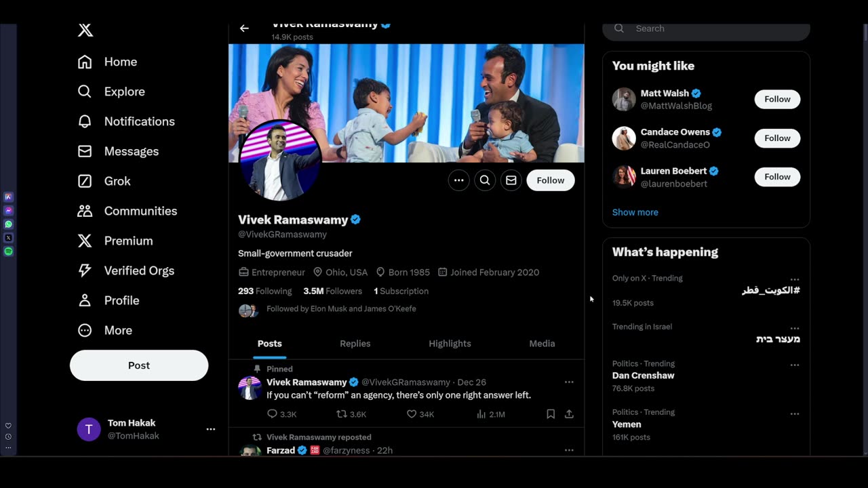The image size is (868, 488).
Task: Open Dan Crenshaw trending topic
Action: pyautogui.click(x=643, y=375)
